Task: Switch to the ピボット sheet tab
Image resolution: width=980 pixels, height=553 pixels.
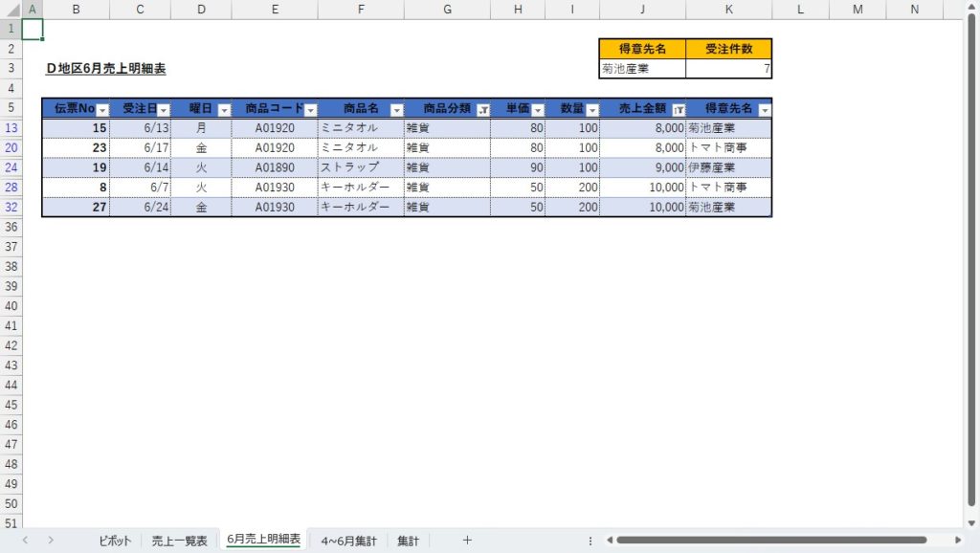Action: [x=115, y=541]
